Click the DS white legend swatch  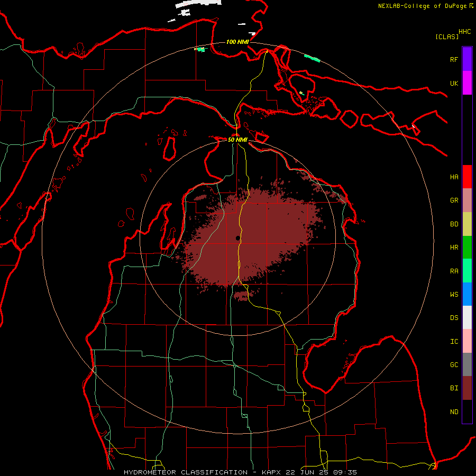pyautogui.click(x=467, y=317)
